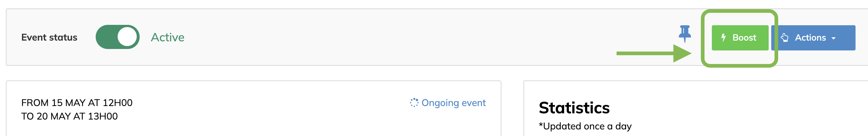Click the "Updated once a day" note
Screen dimensions: 868x136
click(x=585, y=126)
